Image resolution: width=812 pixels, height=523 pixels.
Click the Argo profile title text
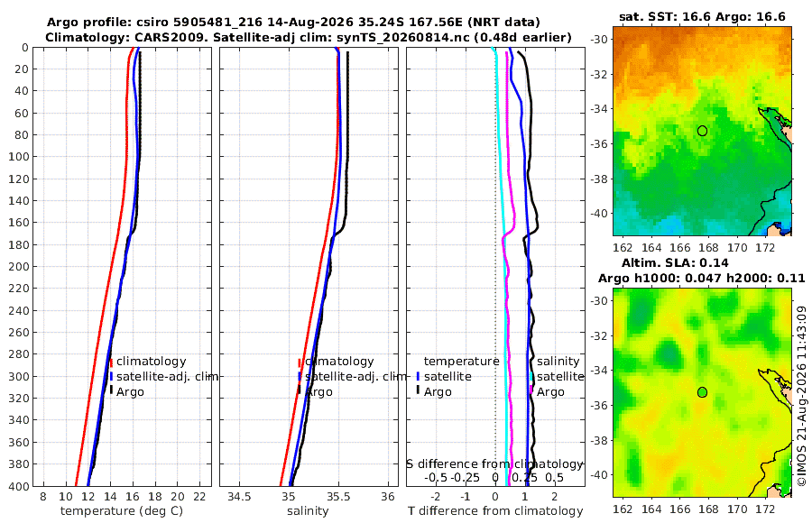(293, 23)
